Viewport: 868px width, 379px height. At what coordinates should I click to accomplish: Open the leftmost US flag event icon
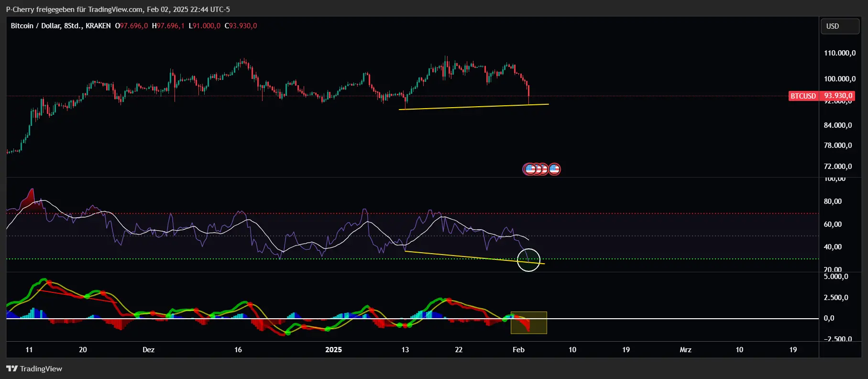tap(530, 169)
